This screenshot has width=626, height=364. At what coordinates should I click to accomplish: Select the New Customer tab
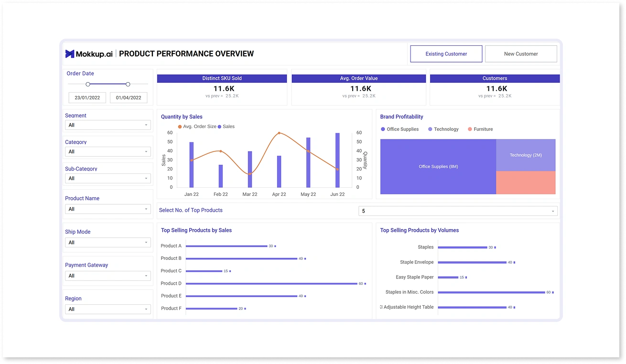[x=521, y=54]
